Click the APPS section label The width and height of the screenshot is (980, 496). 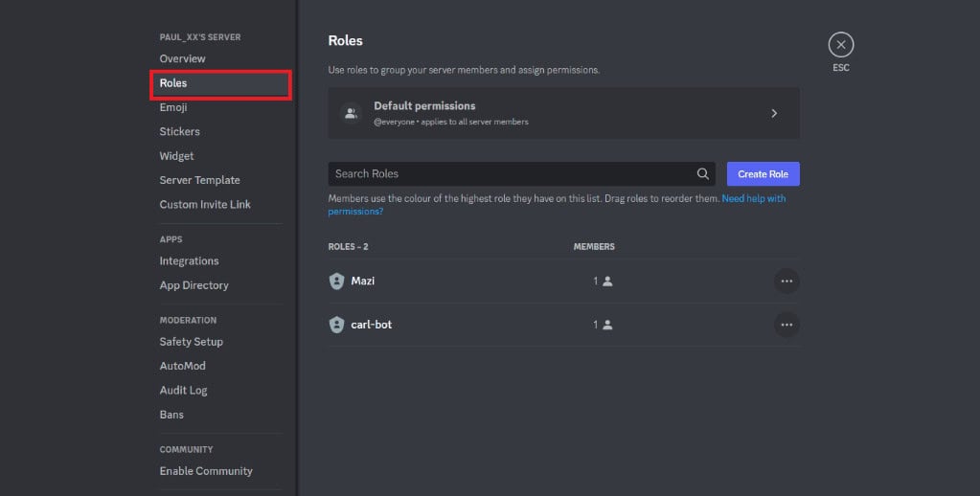point(171,240)
